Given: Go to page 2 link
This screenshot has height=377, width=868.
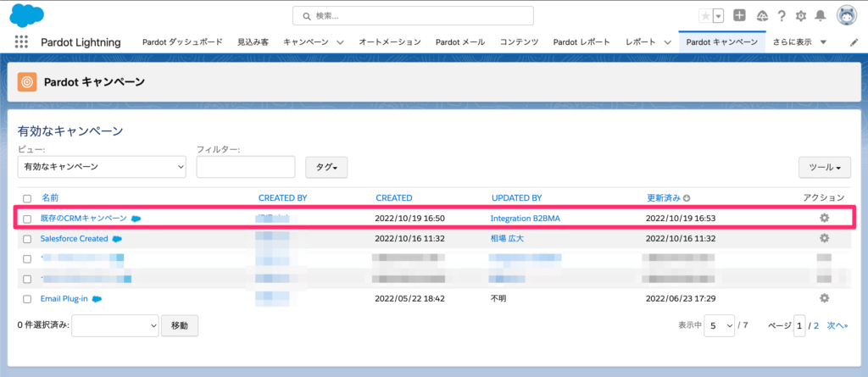Looking at the screenshot, I should click(x=816, y=326).
